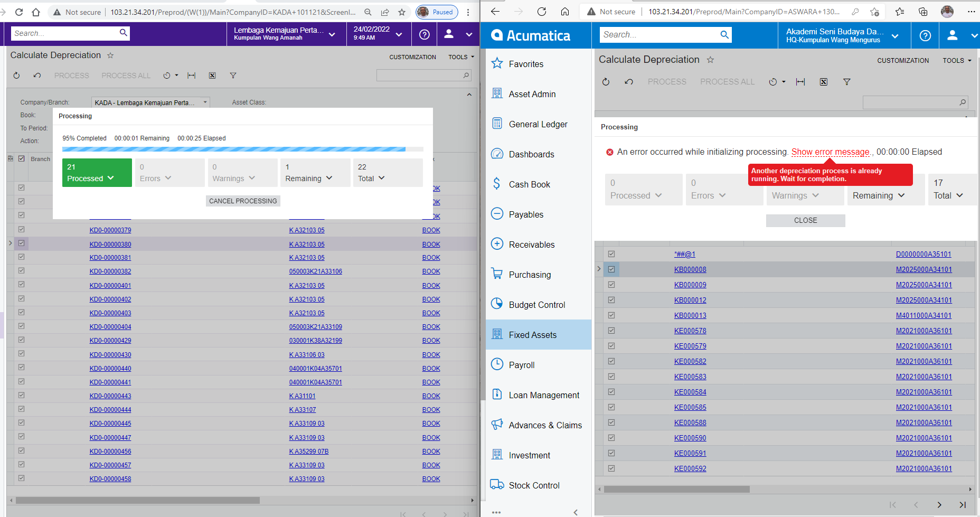The image size is (980, 517).
Task: Click the 95% processing progress bar
Action: coord(242,149)
